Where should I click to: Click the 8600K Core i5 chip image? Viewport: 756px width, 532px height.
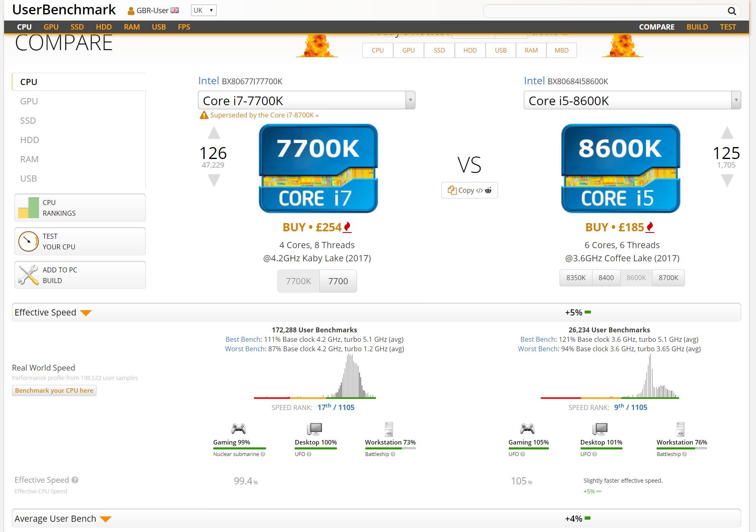620,168
